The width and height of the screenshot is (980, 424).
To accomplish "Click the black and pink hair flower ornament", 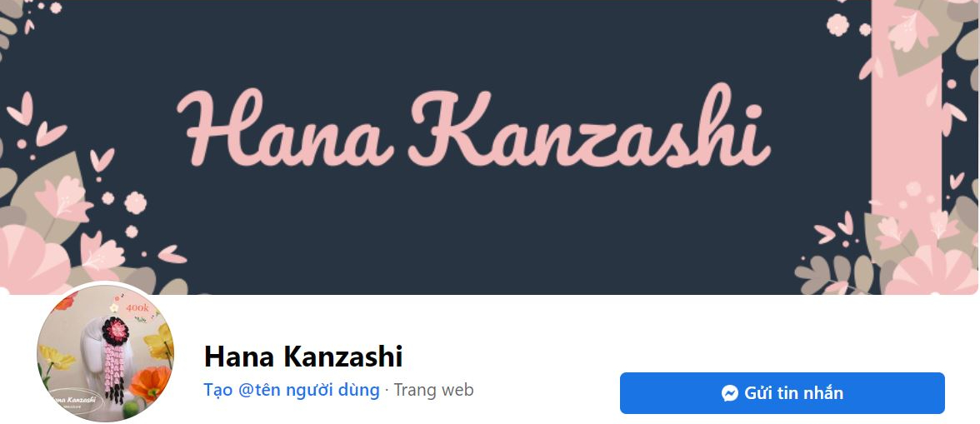I will tap(114, 330).
